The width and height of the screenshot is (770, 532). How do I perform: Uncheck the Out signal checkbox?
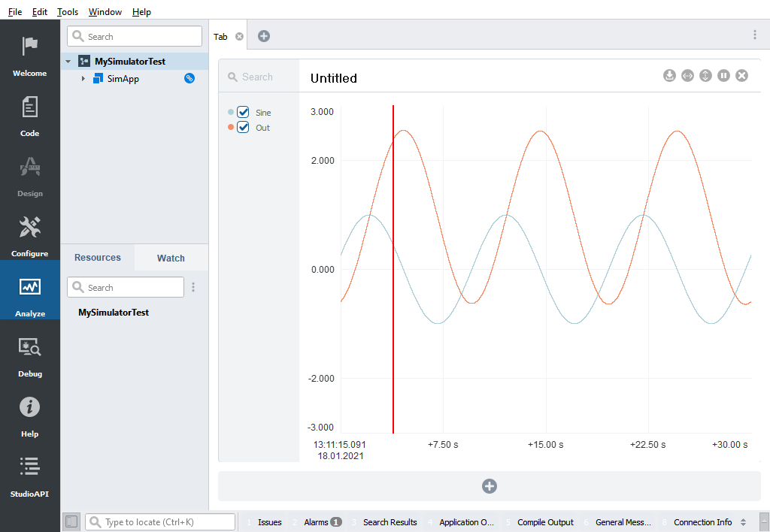pos(243,127)
